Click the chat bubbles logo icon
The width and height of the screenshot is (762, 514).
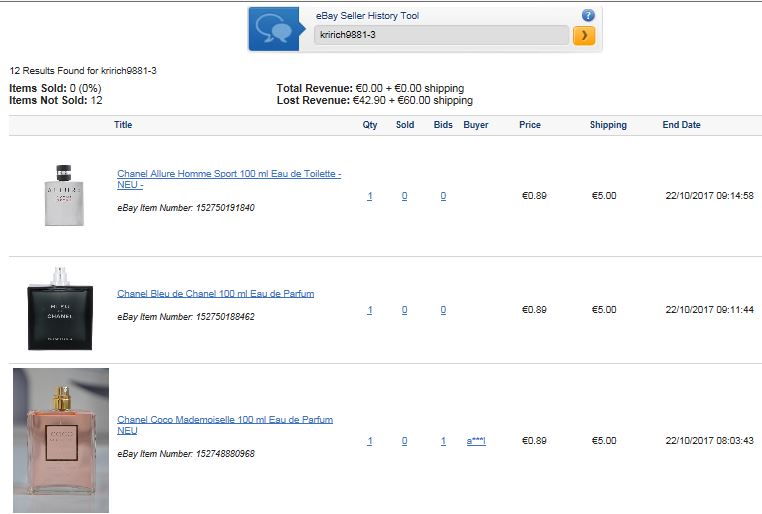(274, 29)
